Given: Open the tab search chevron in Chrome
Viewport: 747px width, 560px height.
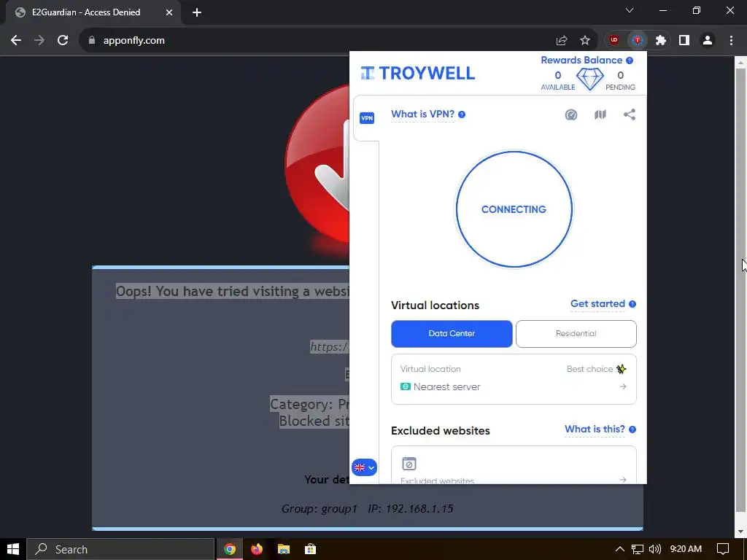Looking at the screenshot, I should 630,10.
